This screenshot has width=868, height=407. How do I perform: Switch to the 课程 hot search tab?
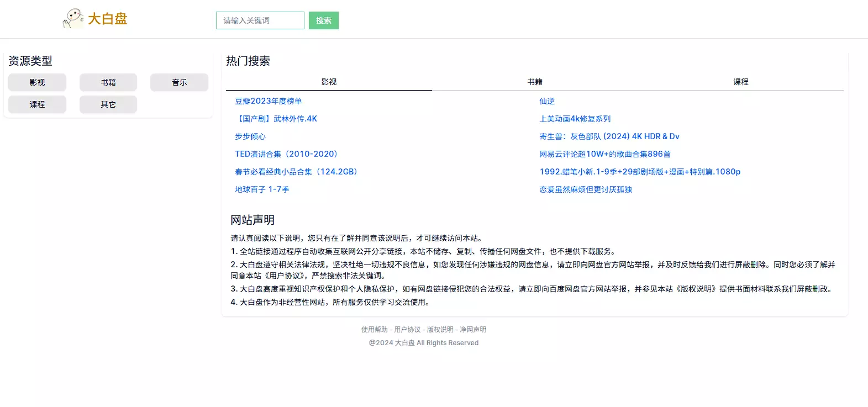[x=740, y=82]
